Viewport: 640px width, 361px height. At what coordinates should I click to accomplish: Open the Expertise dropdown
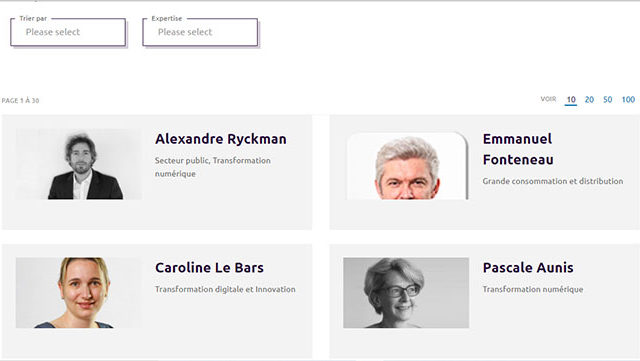click(x=200, y=32)
